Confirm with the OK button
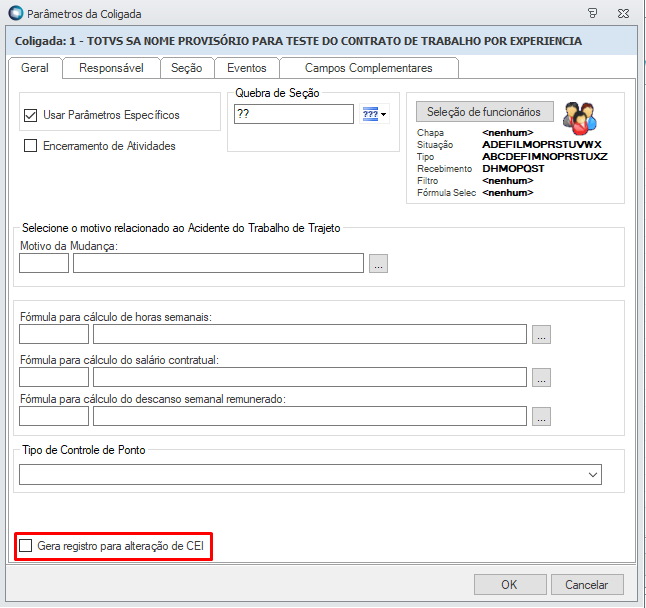The image size is (646, 608). pyautogui.click(x=510, y=585)
